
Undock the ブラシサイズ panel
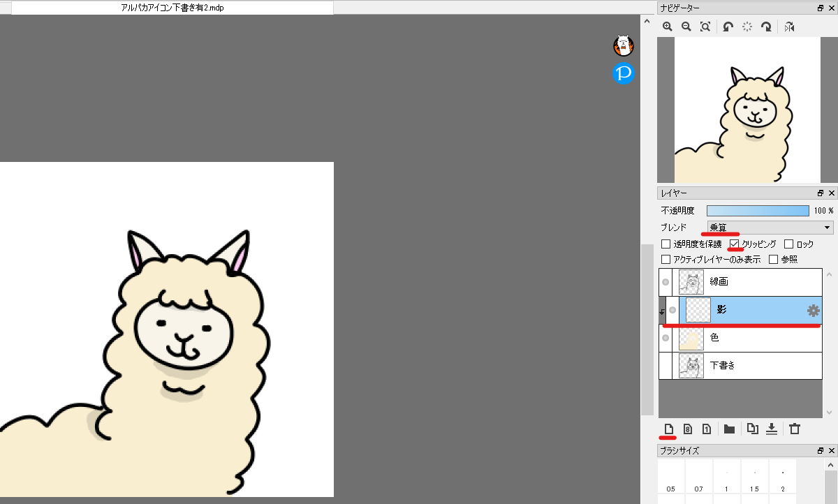pyautogui.click(x=821, y=451)
